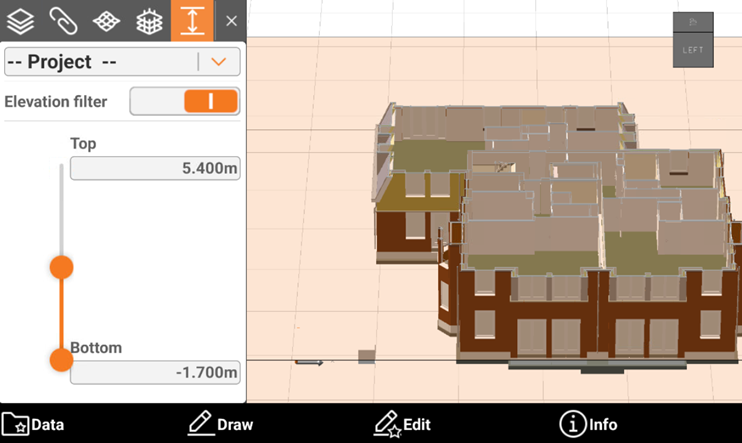
Task: Click the Bottom elevation value field
Action: click(155, 373)
